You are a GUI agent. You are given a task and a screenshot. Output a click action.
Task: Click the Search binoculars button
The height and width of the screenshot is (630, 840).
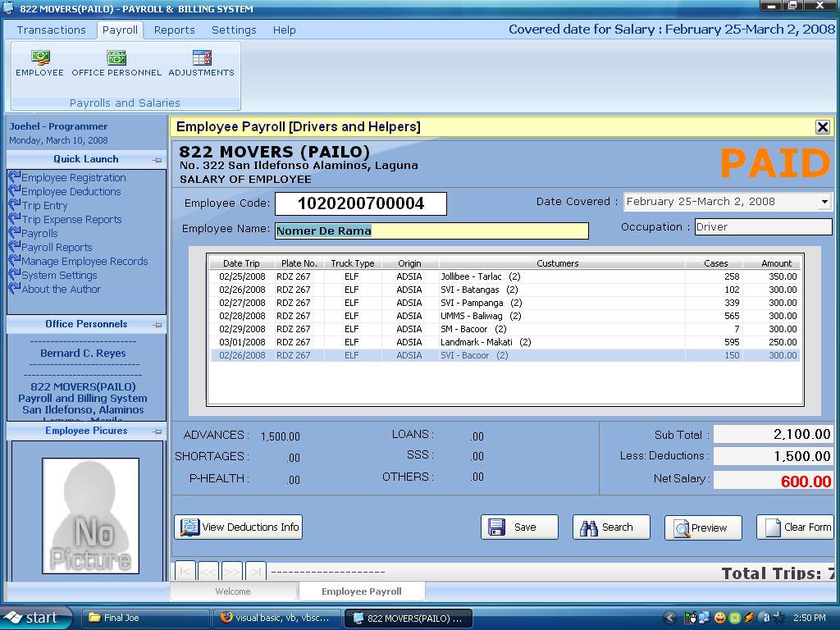click(611, 527)
